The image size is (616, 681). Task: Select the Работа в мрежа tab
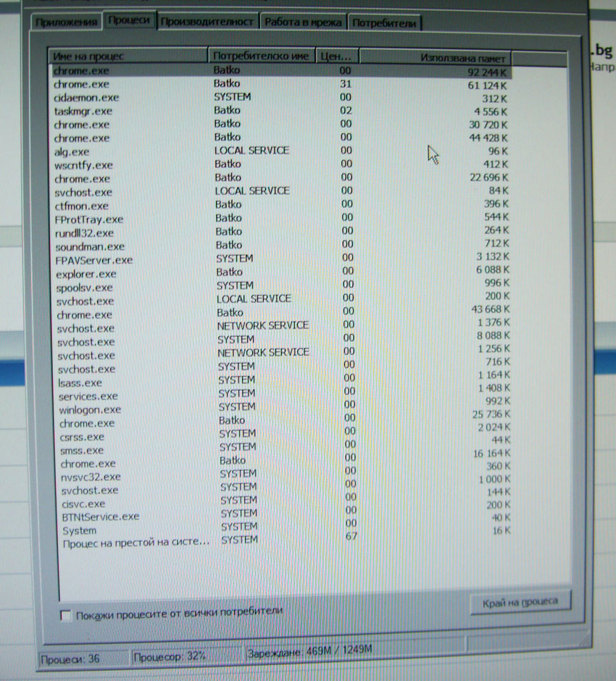303,22
